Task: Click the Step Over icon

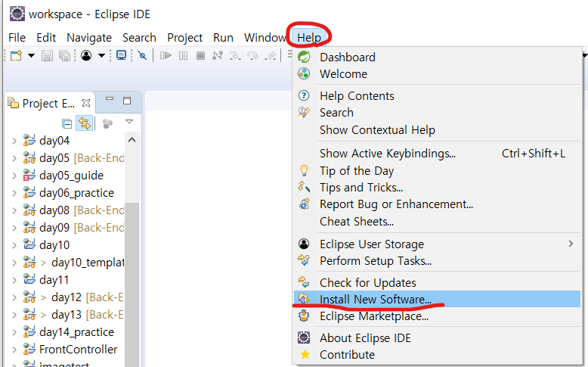Action: click(252, 56)
